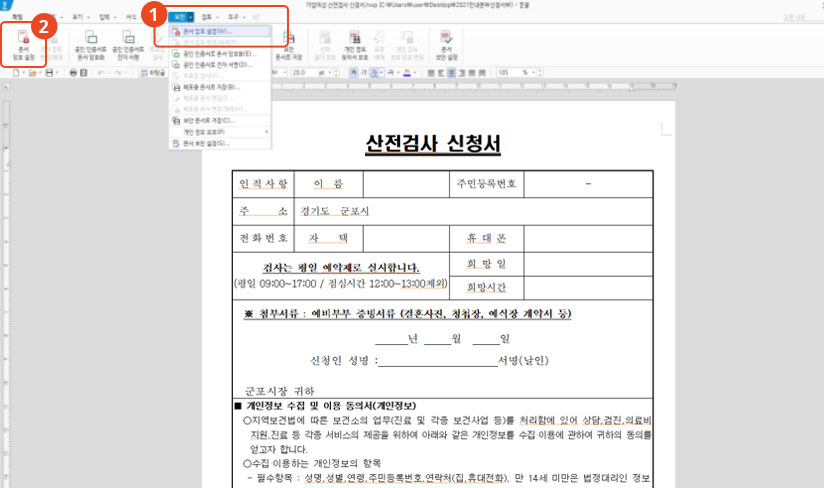Screen dimensions: 824x488
Task: Click the justify alignment icon
Action: tap(431, 72)
